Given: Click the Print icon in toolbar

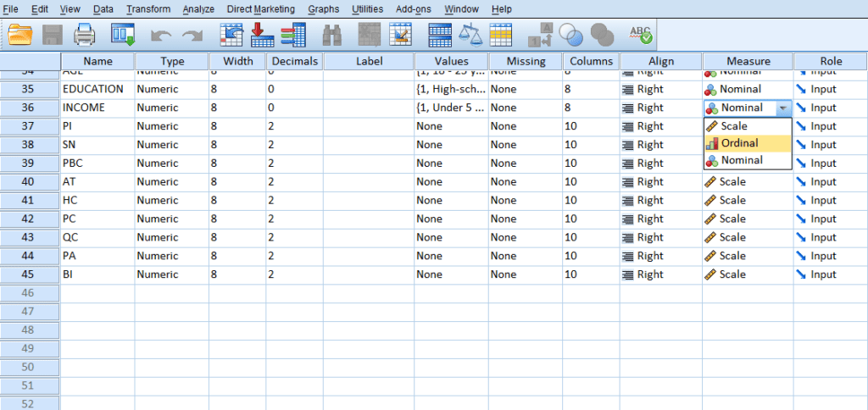Looking at the screenshot, I should 85,35.
